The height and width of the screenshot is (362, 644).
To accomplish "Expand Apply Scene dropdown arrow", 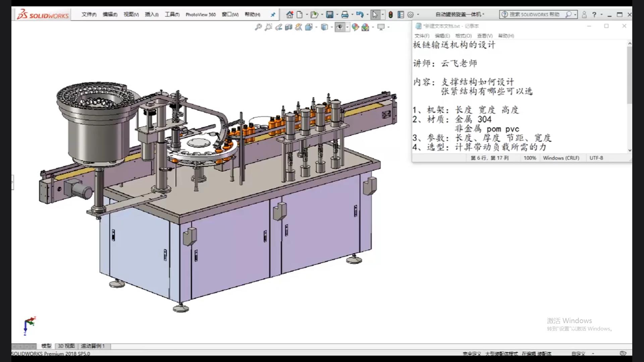I will tap(373, 27).
